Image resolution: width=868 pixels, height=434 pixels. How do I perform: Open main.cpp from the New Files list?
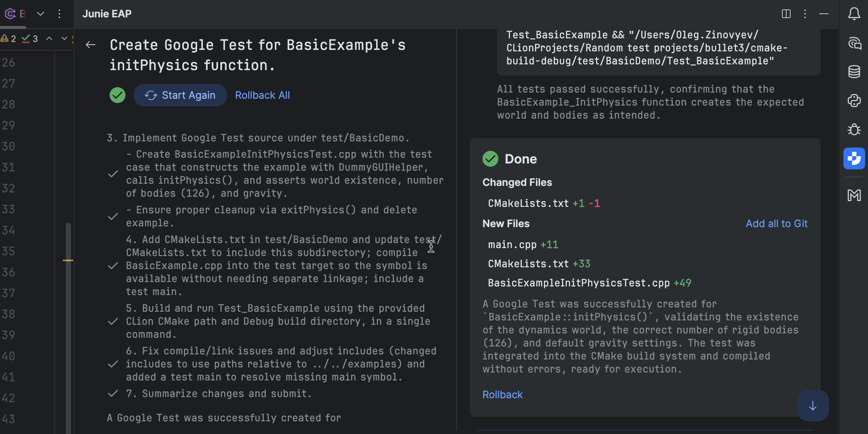(x=512, y=244)
